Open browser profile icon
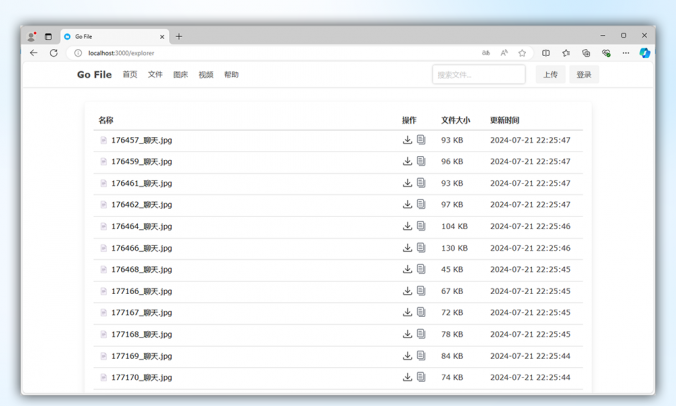This screenshot has width=676, height=406. point(31,37)
